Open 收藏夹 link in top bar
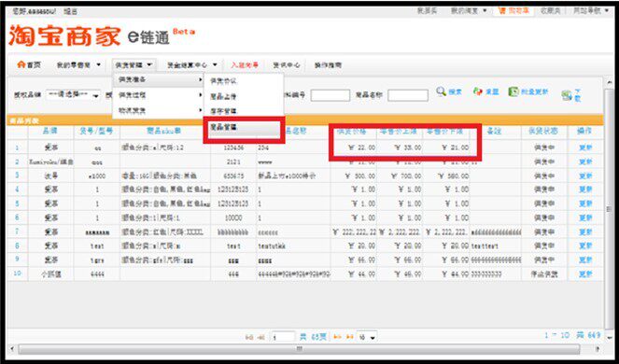 (550, 10)
